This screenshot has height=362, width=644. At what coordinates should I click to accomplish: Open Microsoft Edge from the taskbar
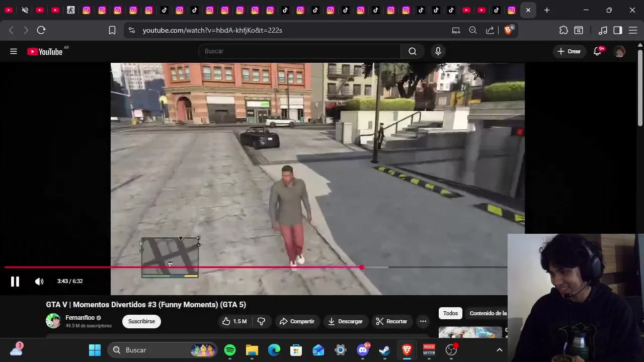pyautogui.click(x=274, y=350)
